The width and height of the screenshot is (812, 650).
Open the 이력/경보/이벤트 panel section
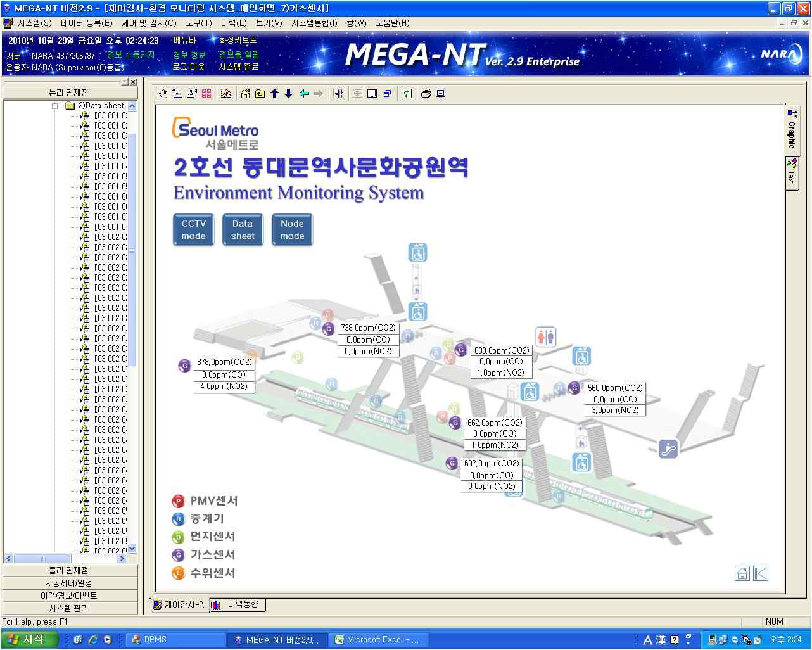pos(69,596)
